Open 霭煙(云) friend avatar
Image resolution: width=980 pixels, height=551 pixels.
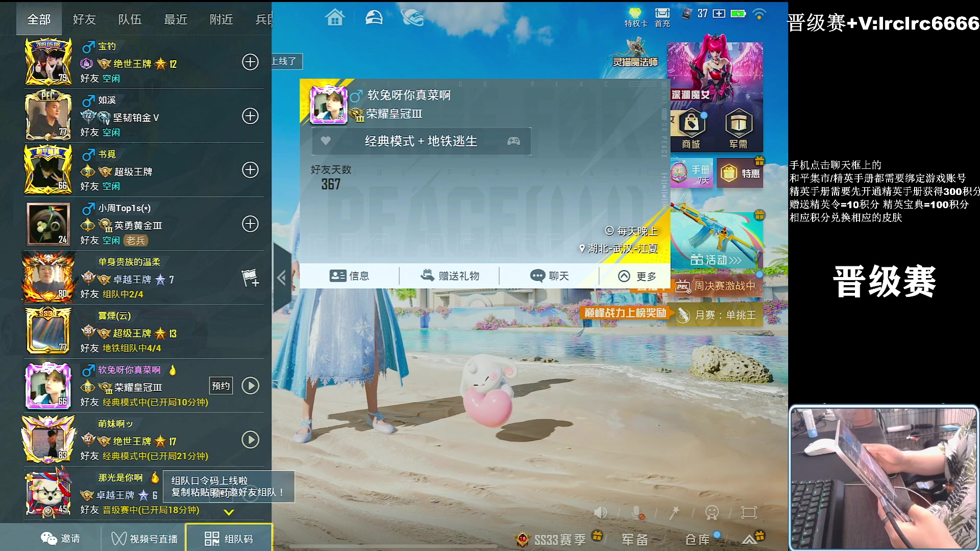pos(48,332)
